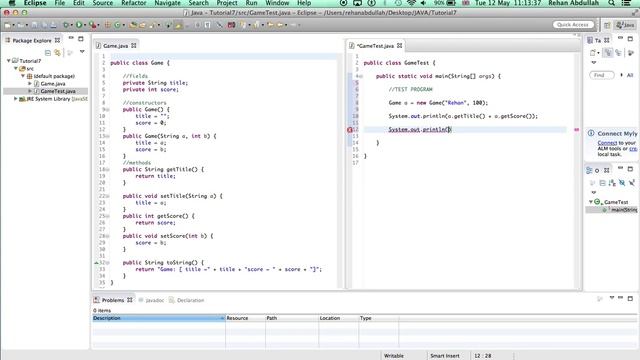Expand the JRE System Library node
640x360 pixels.
click(16, 99)
